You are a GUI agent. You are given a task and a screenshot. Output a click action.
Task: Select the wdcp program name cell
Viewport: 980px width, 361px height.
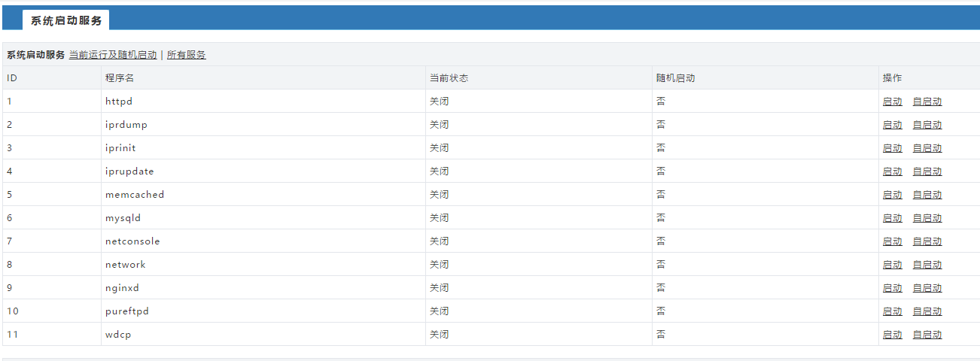coord(263,334)
